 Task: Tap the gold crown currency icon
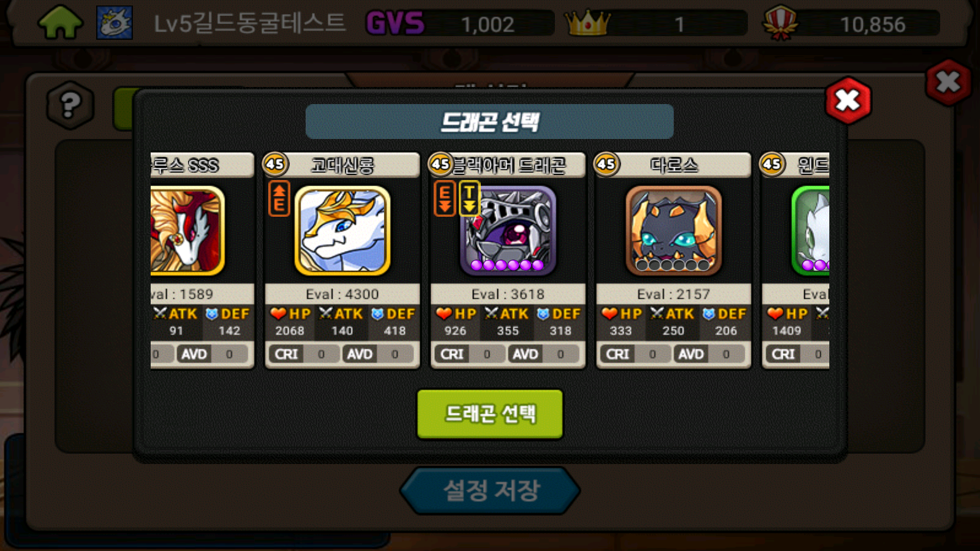587,23
